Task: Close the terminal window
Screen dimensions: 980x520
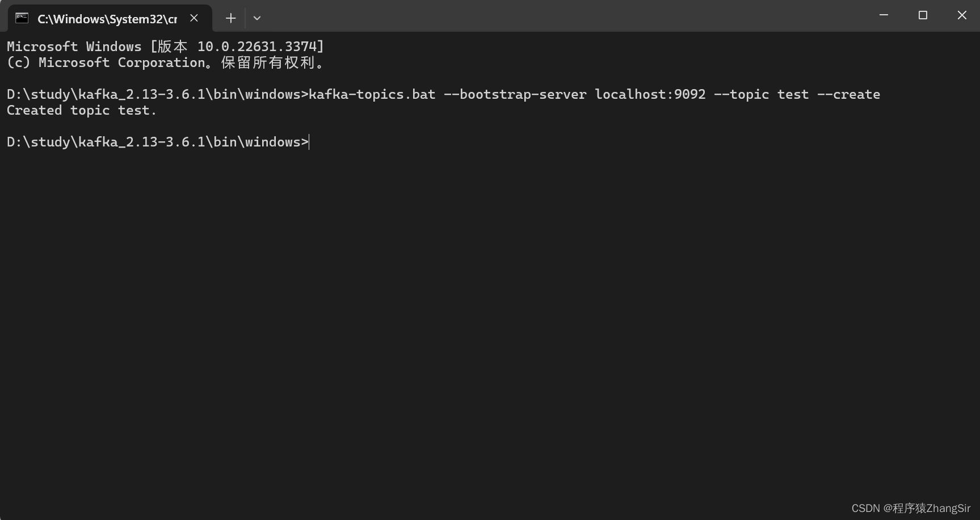Action: tap(962, 15)
